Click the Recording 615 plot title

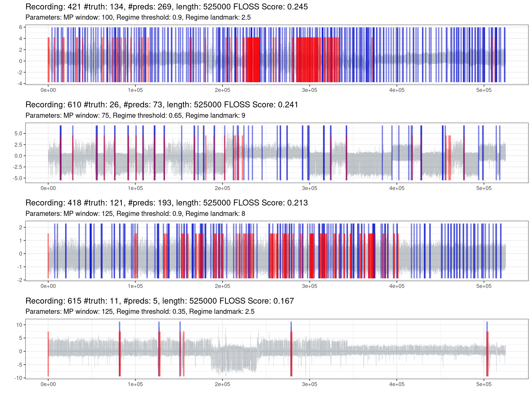click(x=160, y=301)
